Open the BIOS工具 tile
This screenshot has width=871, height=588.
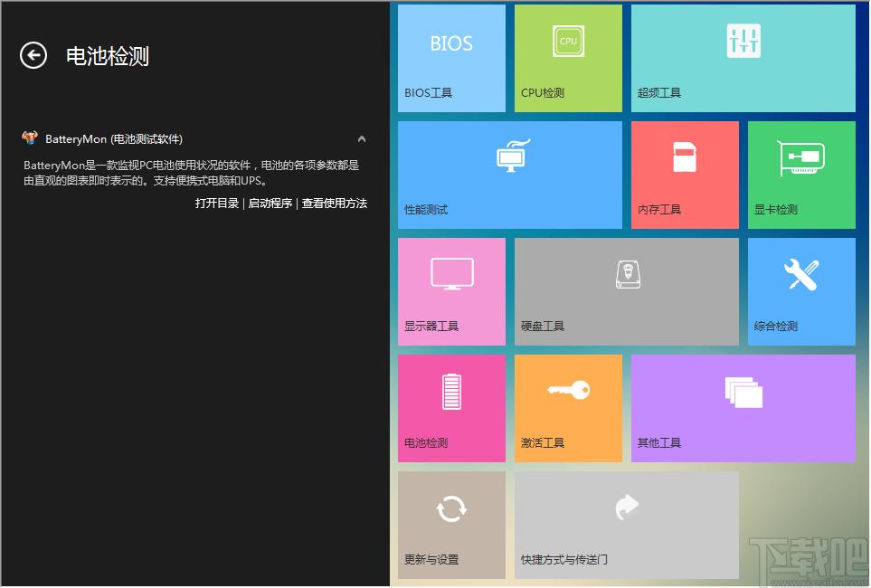click(451, 59)
